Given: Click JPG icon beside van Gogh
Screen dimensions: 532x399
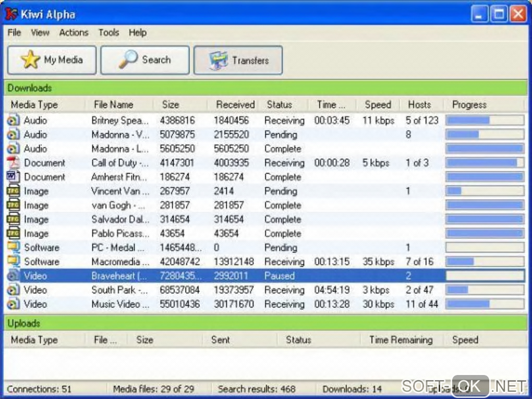Looking at the screenshot, I should pos(13,205).
